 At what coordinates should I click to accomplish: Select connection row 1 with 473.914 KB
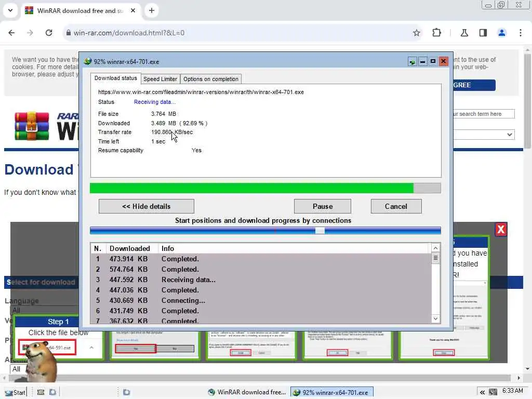pos(261,259)
